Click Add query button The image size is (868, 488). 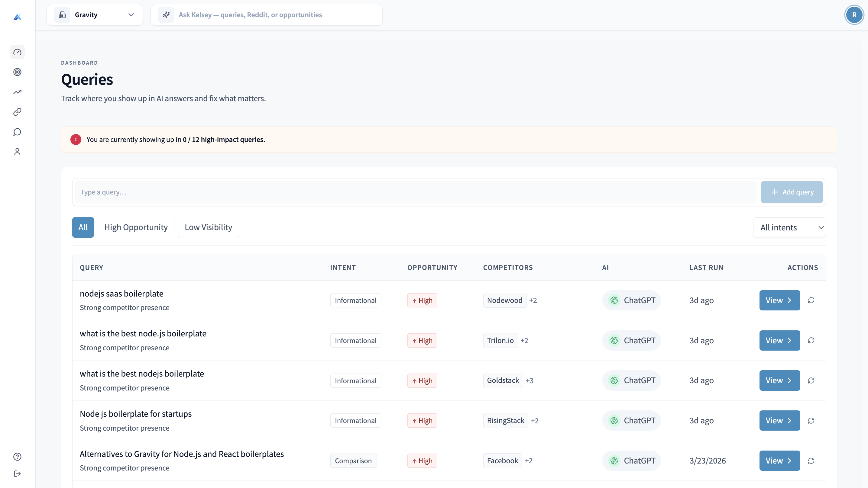(x=792, y=192)
